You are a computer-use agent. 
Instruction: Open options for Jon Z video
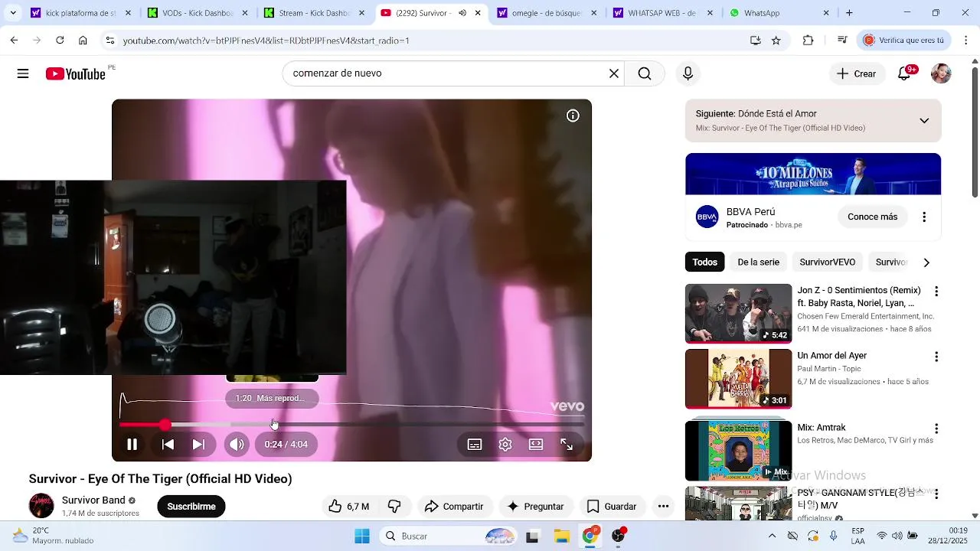coord(936,292)
